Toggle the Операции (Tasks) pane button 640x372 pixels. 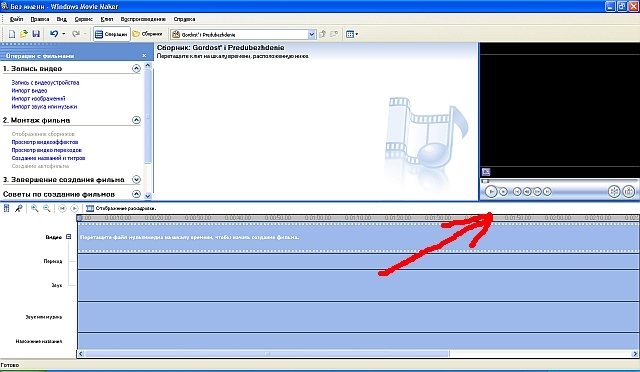(x=111, y=34)
